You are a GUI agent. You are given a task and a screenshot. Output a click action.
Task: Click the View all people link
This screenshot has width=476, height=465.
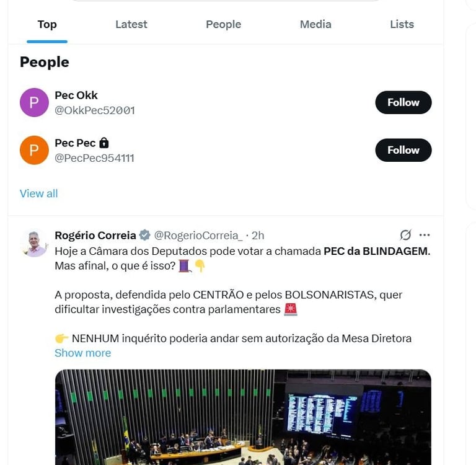point(38,193)
